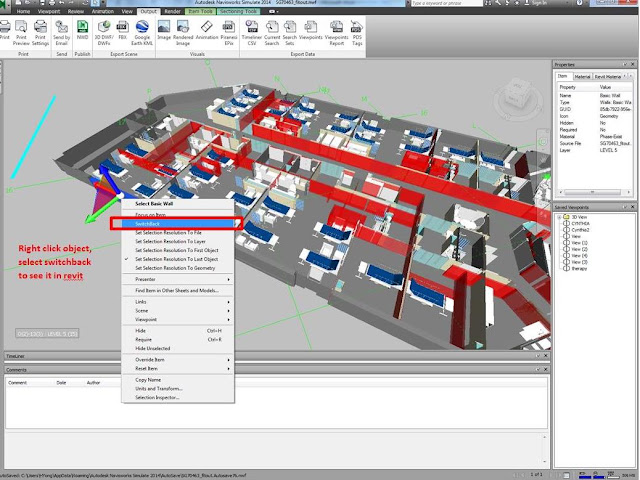Click the keyword search field in title bar

pos(447,3)
